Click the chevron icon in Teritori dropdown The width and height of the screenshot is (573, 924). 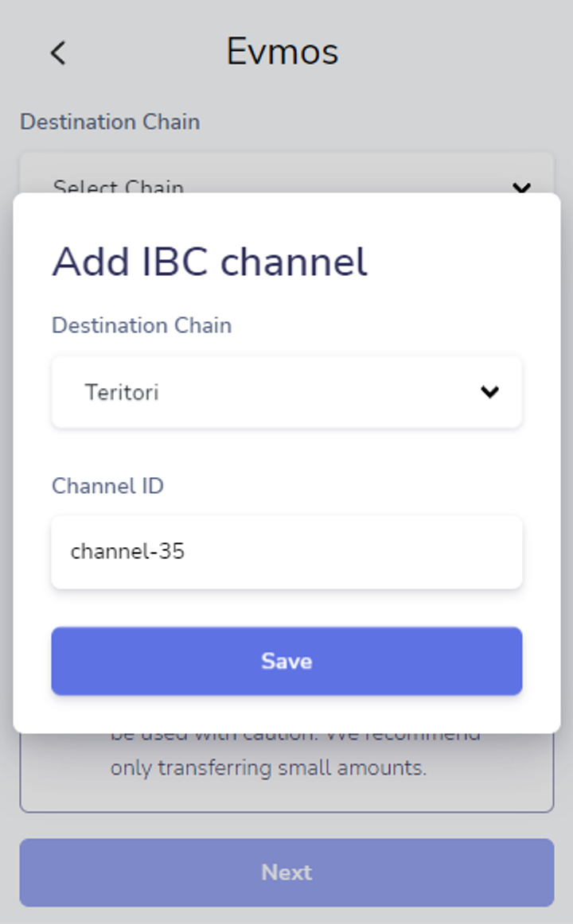click(490, 392)
